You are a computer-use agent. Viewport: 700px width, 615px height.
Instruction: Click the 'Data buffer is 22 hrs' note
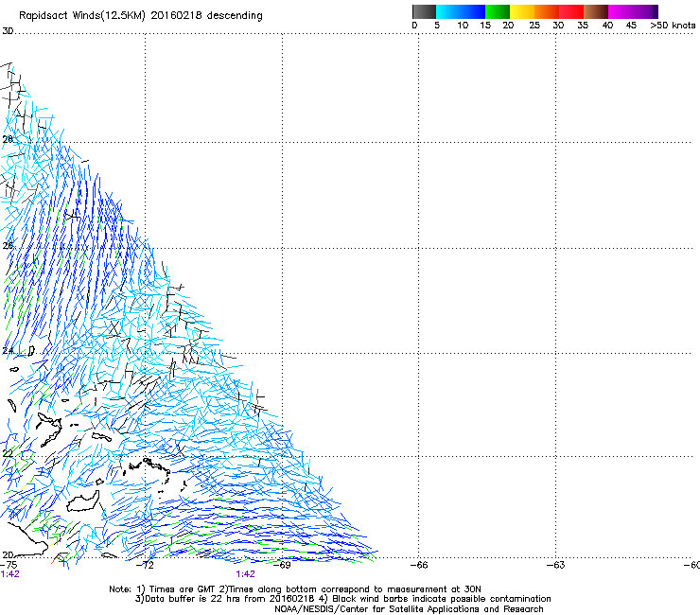coord(342,599)
